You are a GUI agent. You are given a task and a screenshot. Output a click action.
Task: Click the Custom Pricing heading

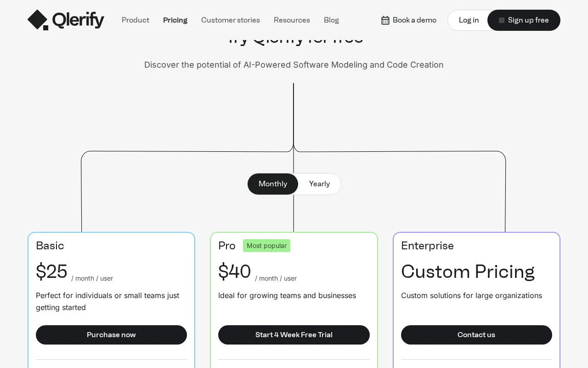coord(468,271)
